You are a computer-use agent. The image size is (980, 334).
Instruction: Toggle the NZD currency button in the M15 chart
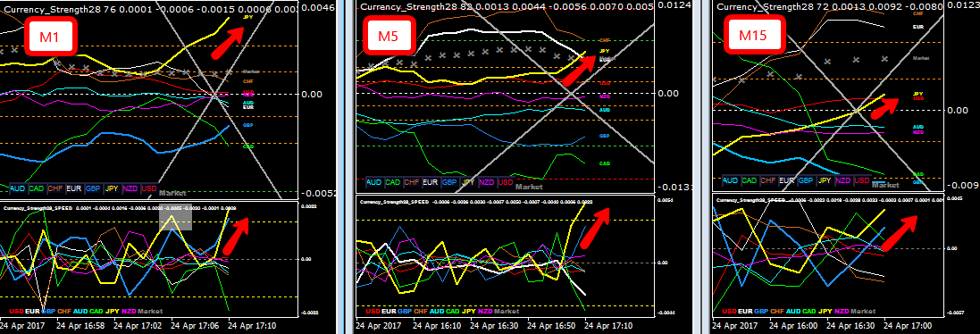tap(843, 180)
